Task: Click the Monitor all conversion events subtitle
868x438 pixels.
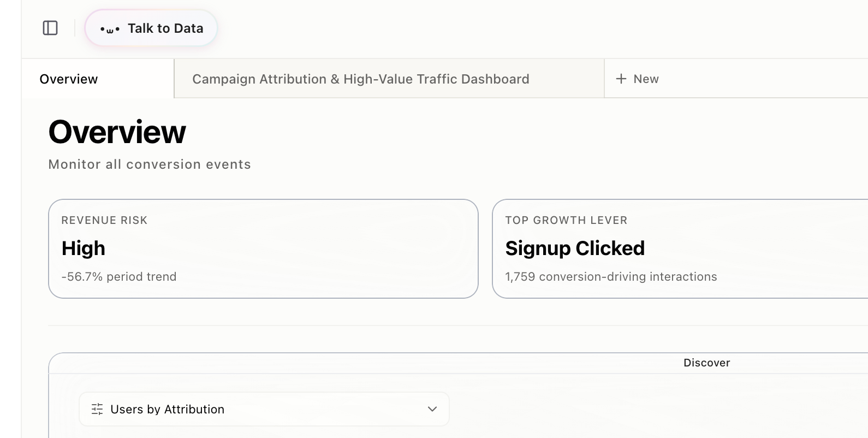Action: [150, 164]
